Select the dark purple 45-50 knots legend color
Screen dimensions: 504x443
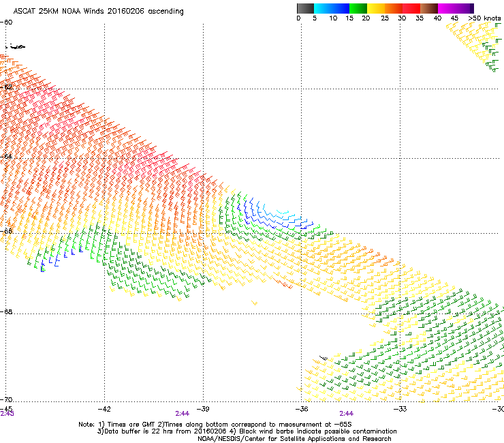(x=464, y=8)
